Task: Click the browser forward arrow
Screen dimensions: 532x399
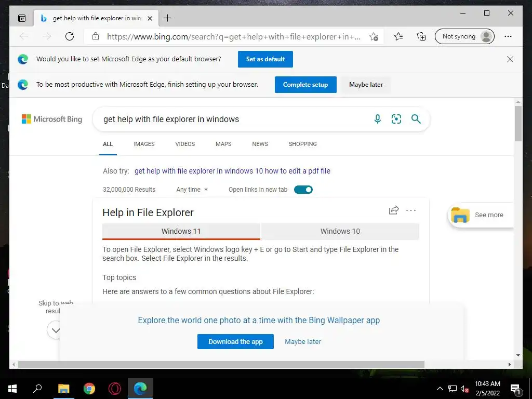Action: coord(47,36)
